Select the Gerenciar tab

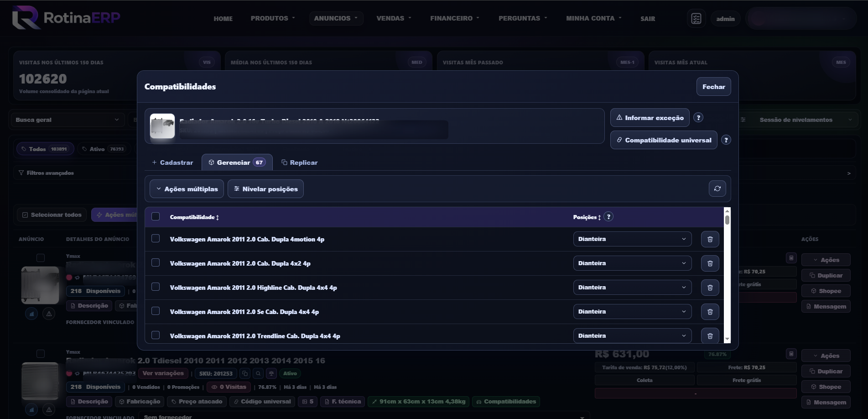pyautogui.click(x=237, y=162)
